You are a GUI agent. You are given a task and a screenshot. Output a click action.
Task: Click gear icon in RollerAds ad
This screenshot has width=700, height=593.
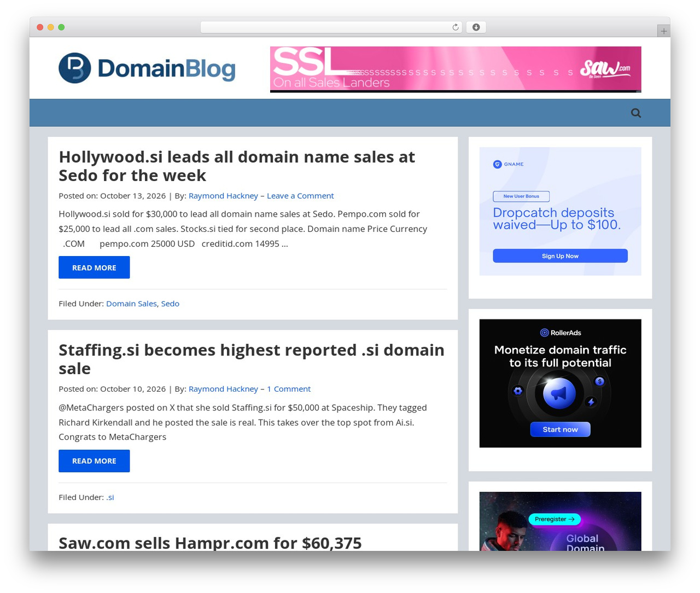[518, 391]
